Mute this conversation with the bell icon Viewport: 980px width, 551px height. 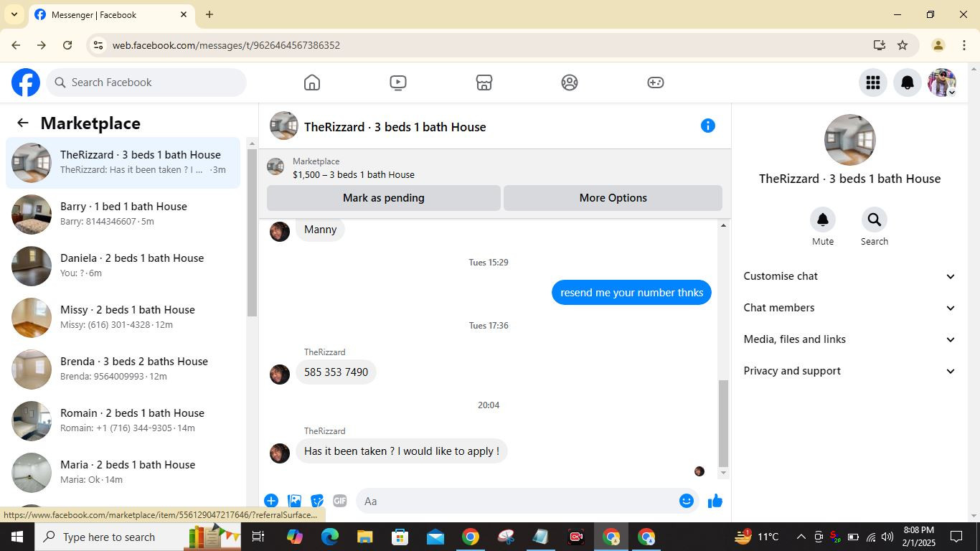(x=823, y=220)
